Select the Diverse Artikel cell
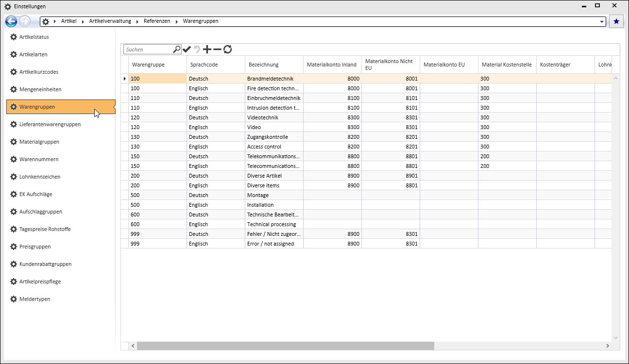 coord(274,176)
